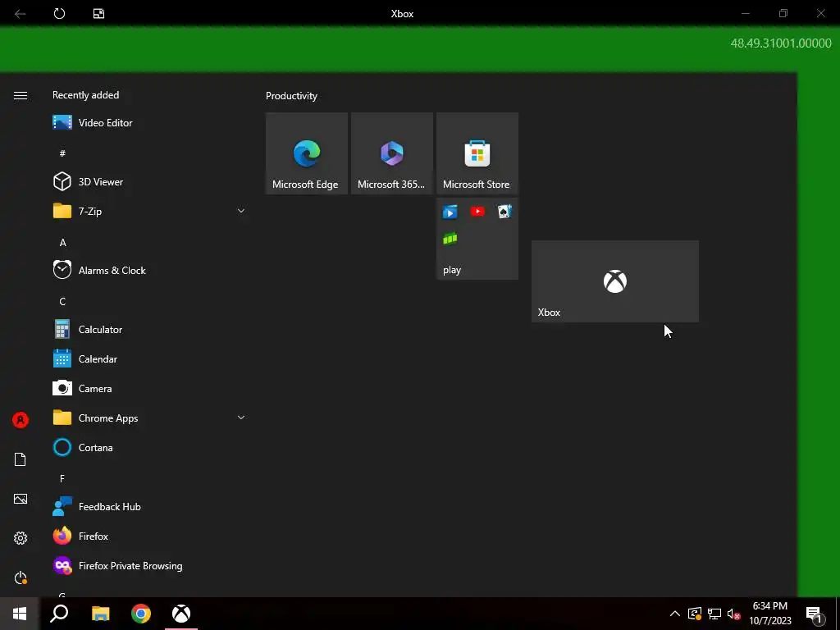Open the Chrome Apps folder entry
Image resolution: width=840 pixels, height=630 pixels.
tap(148, 418)
